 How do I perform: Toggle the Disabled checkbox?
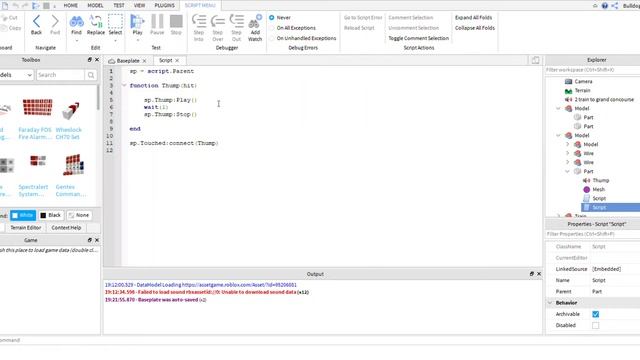(x=596, y=325)
